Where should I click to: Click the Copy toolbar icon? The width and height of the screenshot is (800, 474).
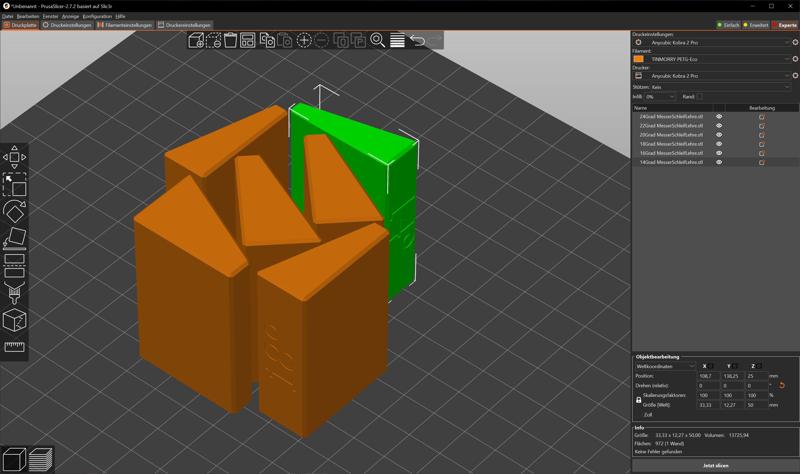(x=267, y=40)
